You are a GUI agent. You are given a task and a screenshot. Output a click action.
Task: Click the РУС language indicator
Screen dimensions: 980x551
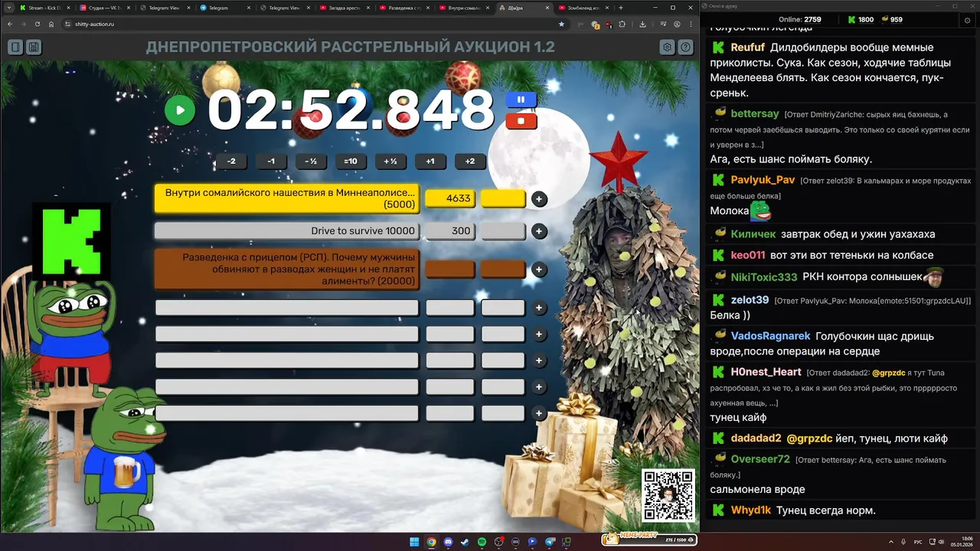click(x=918, y=542)
